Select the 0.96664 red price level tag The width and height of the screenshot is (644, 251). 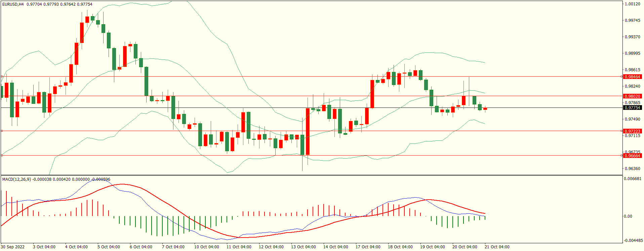[632, 156]
